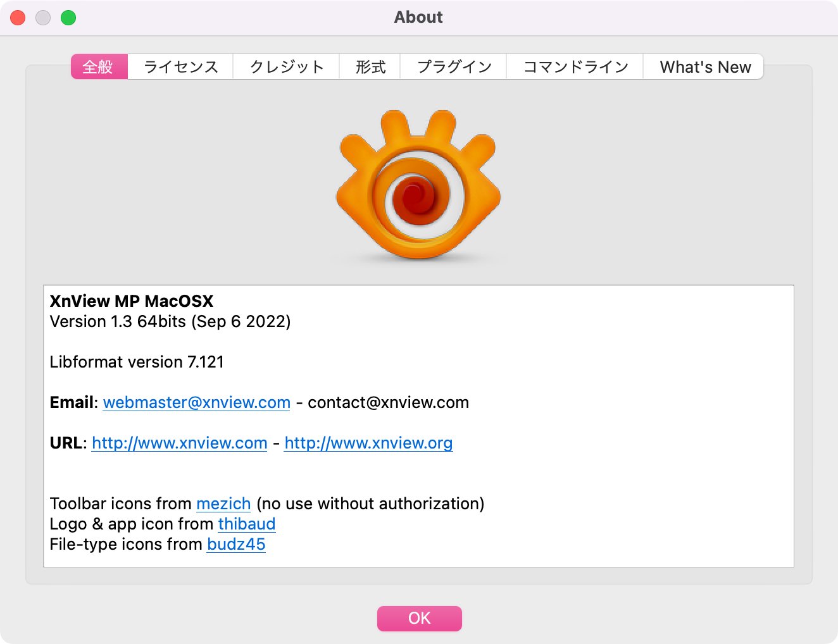Image resolution: width=838 pixels, height=644 pixels.
Task: Click the 'XnView MP MacOSX' heading text
Action: pos(132,301)
